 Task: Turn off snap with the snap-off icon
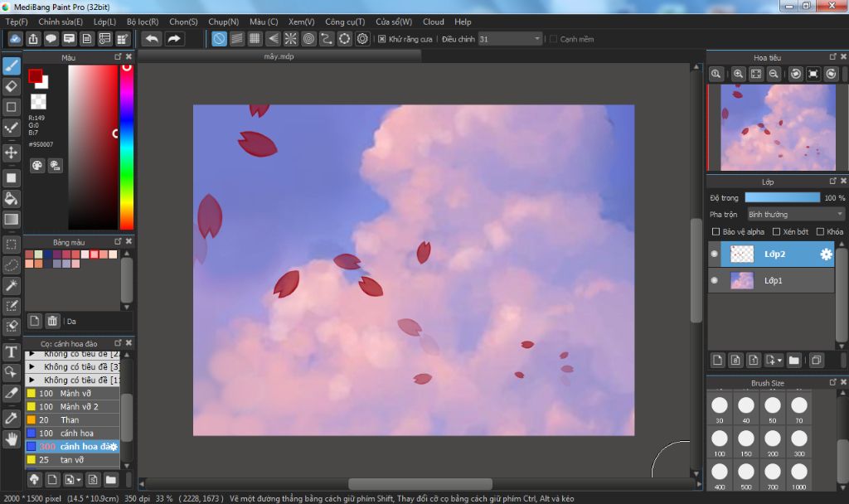coord(219,39)
